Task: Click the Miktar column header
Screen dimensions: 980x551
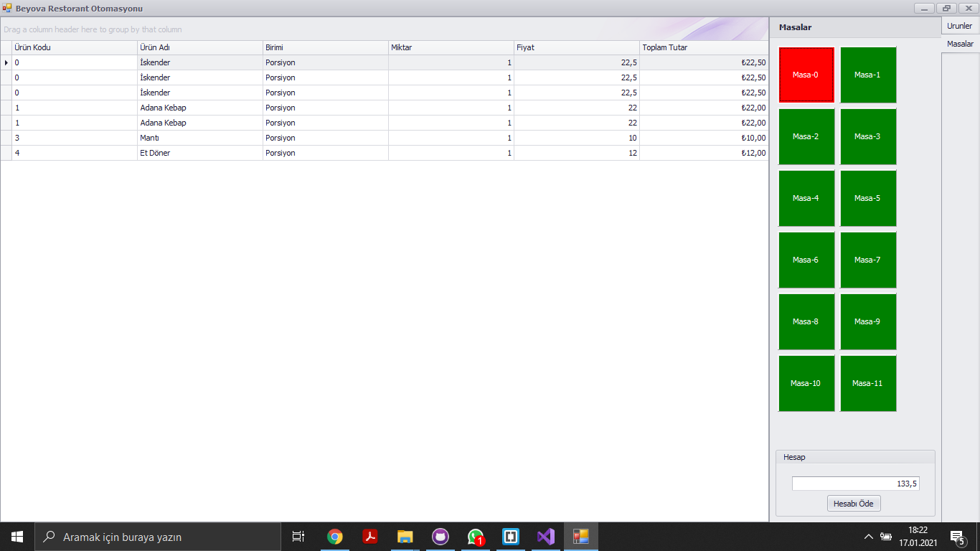Action: click(x=451, y=47)
